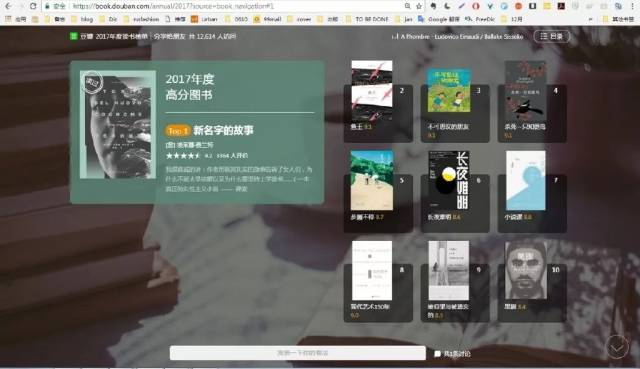
Task: Click the zoom magnifier in address bar
Action: point(407,6)
